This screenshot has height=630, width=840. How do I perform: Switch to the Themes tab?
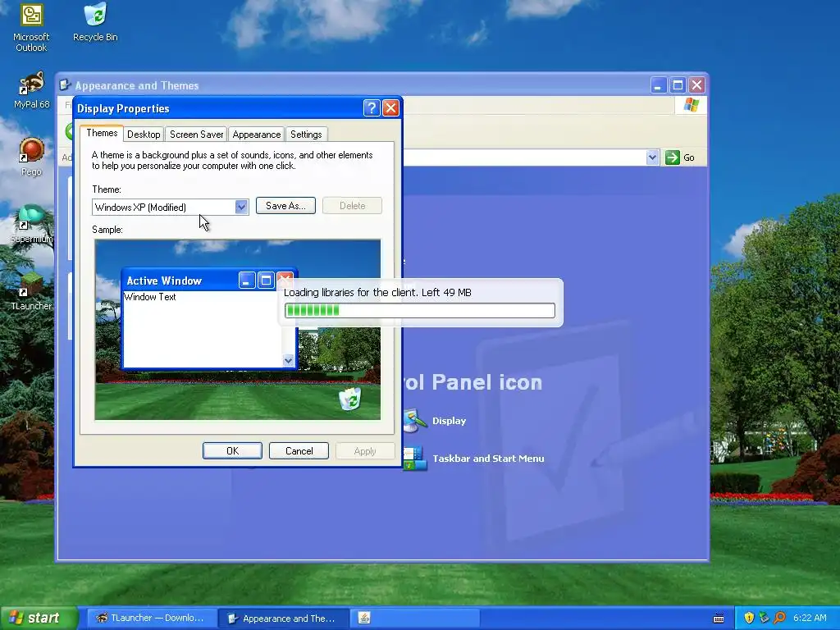coord(102,133)
